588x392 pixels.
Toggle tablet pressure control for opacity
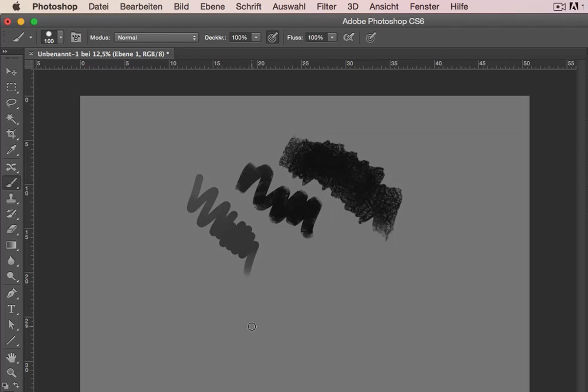[272, 37]
